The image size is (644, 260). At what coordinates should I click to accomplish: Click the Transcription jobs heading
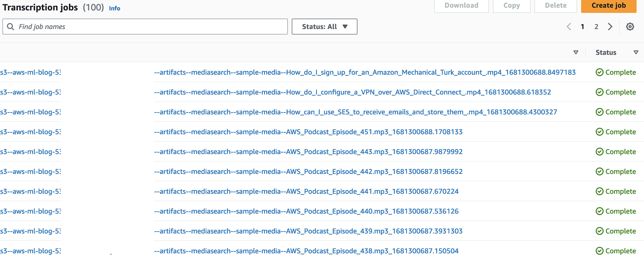pyautogui.click(x=40, y=7)
